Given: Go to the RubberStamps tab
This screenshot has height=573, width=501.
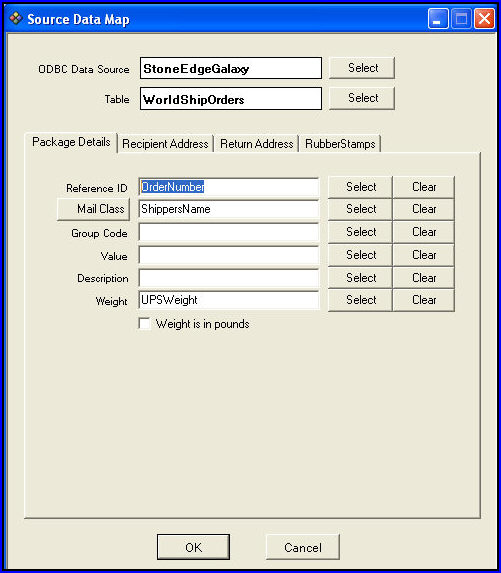Looking at the screenshot, I should click(x=340, y=144).
